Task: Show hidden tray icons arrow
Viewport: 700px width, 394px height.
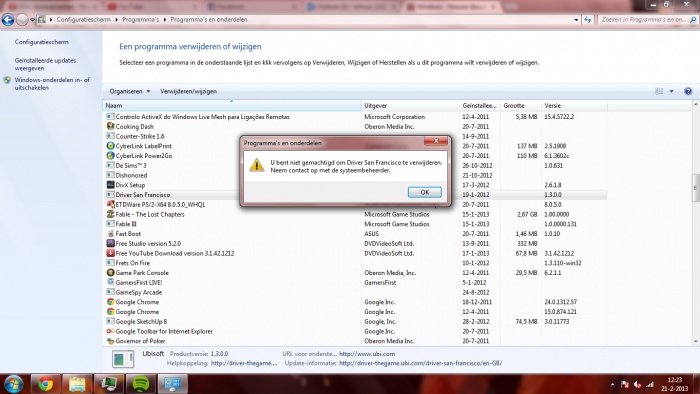Action: coord(612,384)
